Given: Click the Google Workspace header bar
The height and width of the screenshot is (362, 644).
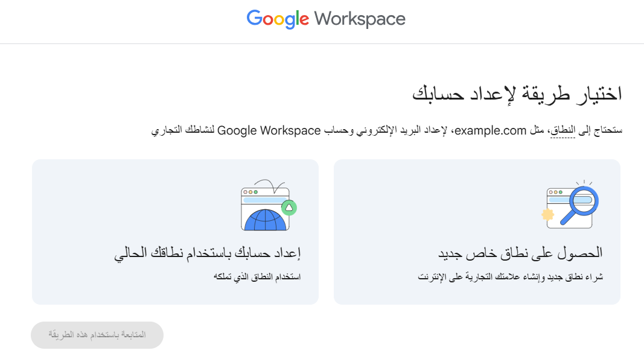Looking at the screenshot, I should pyautogui.click(x=322, y=19).
